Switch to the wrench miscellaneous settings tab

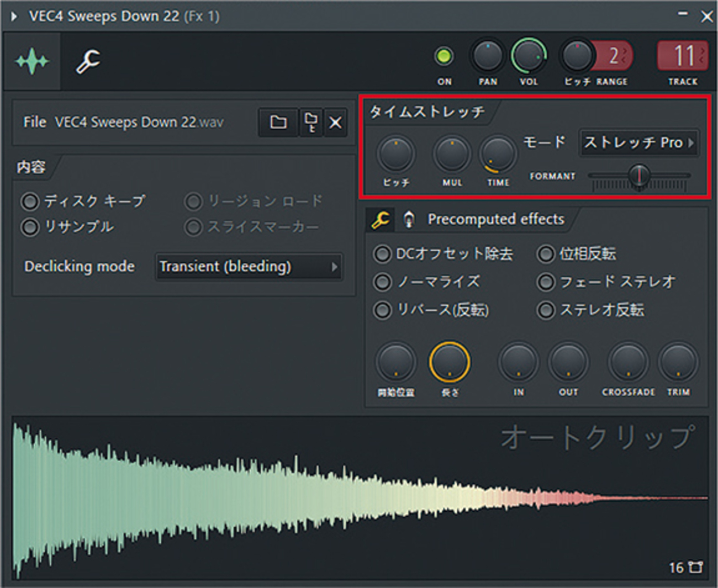88,61
